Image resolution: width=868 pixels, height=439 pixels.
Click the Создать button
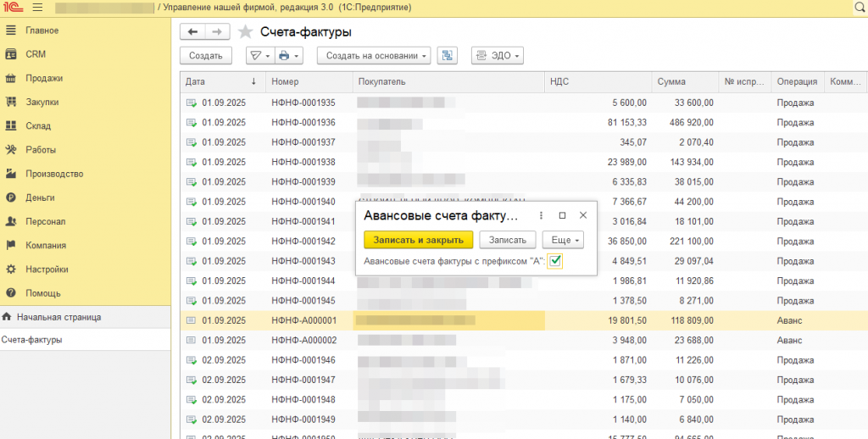205,55
